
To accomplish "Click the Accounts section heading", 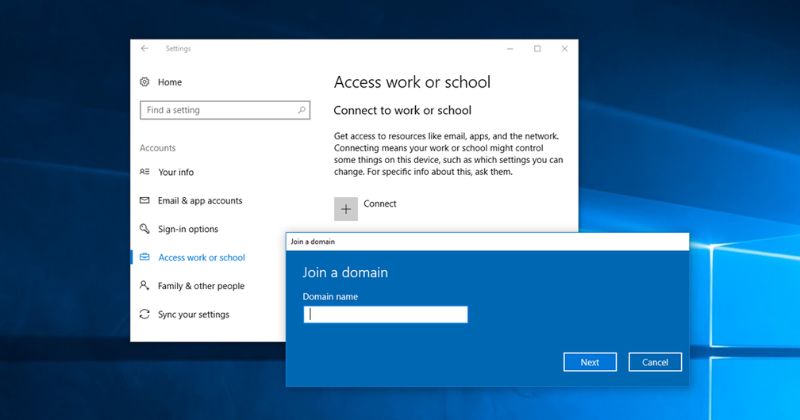I will 158,148.
